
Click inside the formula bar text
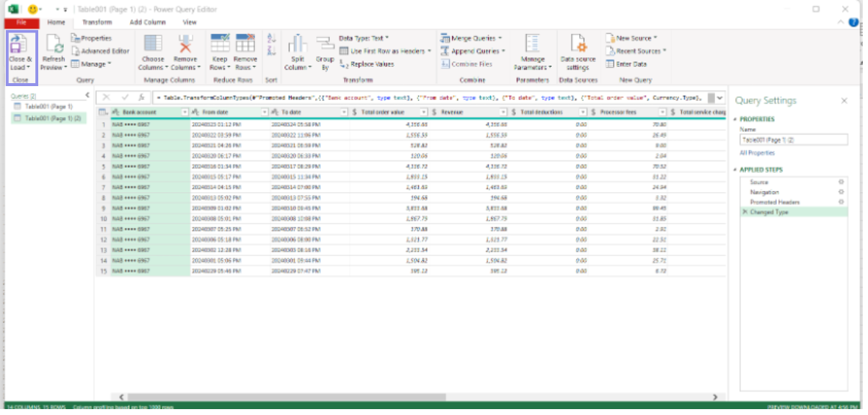[x=429, y=98]
